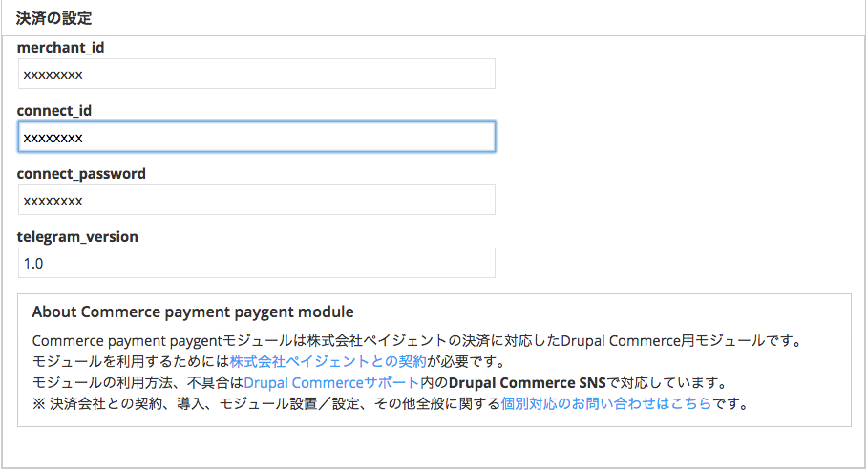This screenshot has height=474, width=868.
Task: Click the connect_password label
Action: tap(81, 174)
